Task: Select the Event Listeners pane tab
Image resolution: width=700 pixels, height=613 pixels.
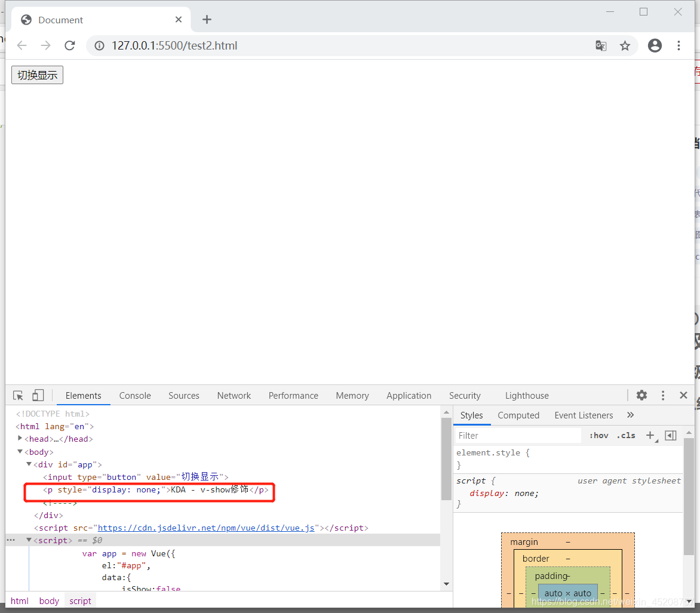Action: pyautogui.click(x=584, y=415)
